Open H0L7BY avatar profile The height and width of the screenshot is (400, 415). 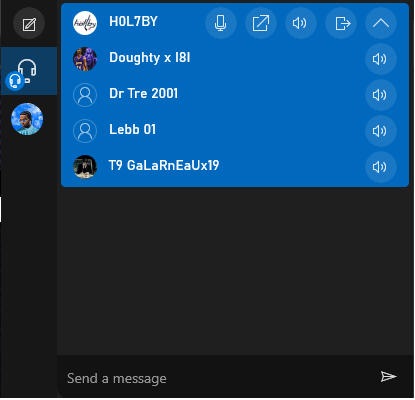point(85,23)
